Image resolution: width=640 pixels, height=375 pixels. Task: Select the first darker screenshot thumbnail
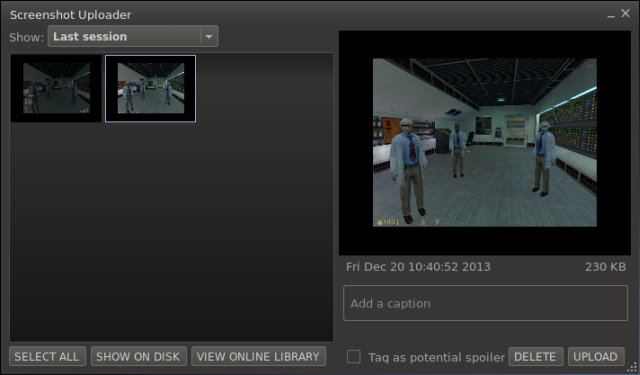click(x=56, y=89)
